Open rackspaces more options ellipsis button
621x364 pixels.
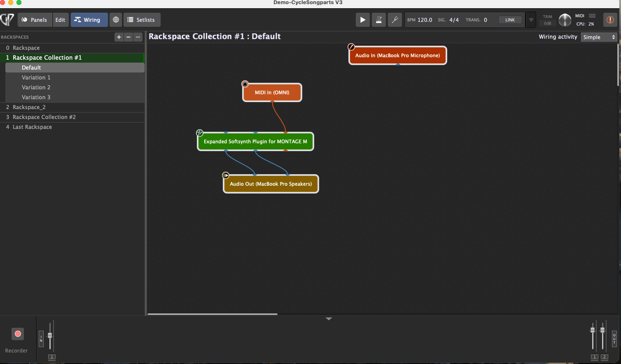pos(138,37)
